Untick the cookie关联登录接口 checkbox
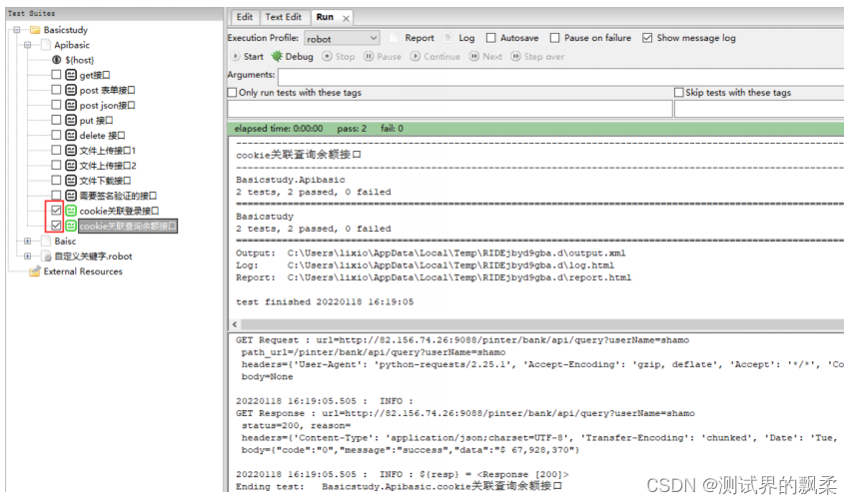This screenshot has height=504, width=852. 56,211
